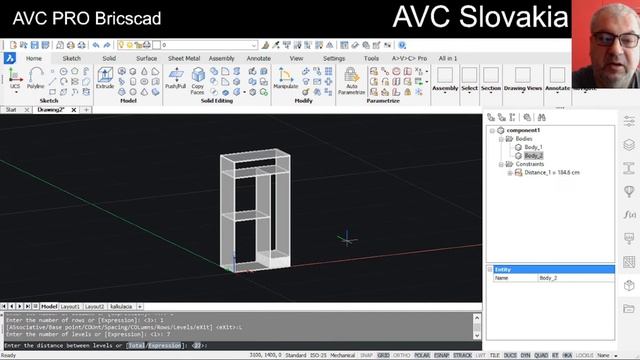Click the binoculars icon in mechanical browser
This screenshot has height=360, width=640.
click(x=542, y=118)
